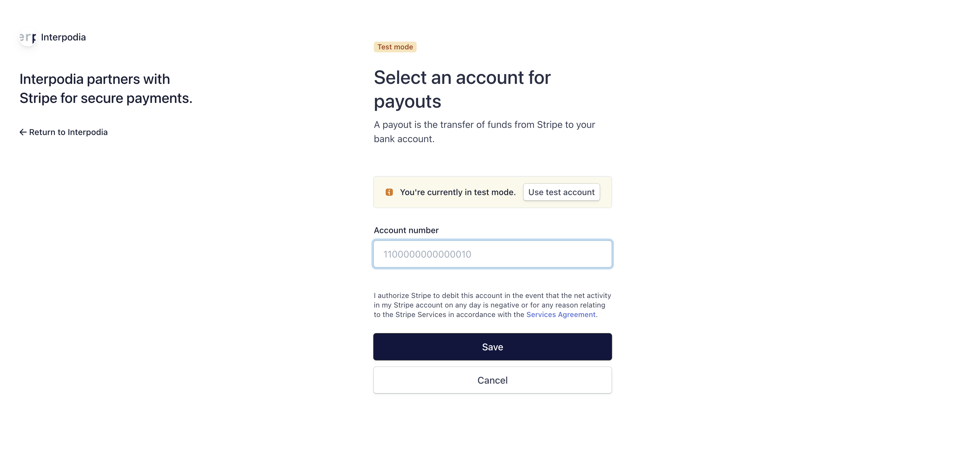Click the "A payout is the transfer" description
980x455 pixels.
tap(484, 125)
